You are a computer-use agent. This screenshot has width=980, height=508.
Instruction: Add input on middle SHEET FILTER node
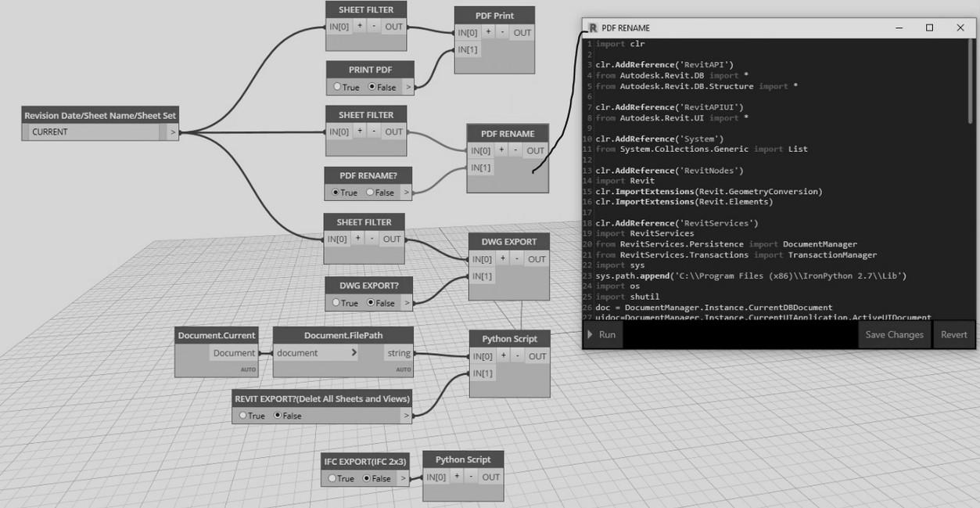coord(360,132)
